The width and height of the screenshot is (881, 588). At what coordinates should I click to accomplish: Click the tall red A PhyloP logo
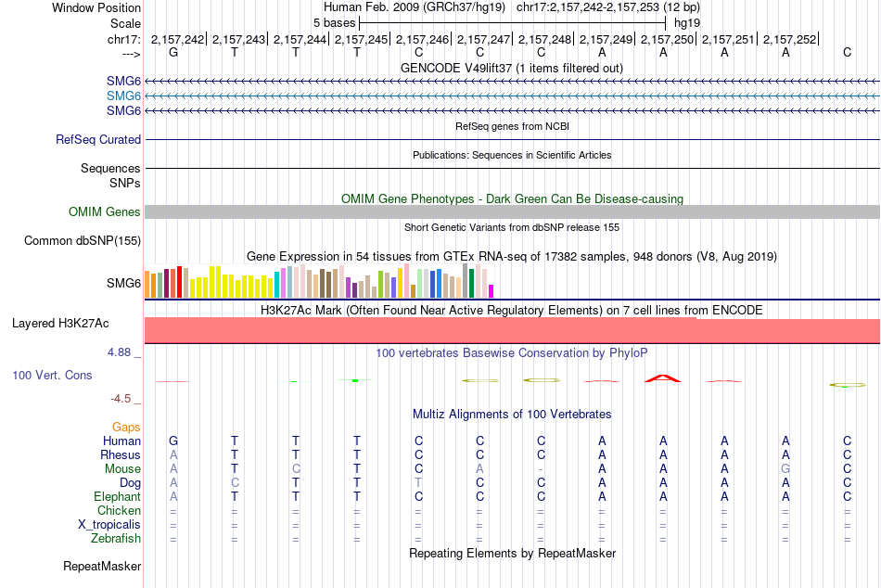coord(663,378)
